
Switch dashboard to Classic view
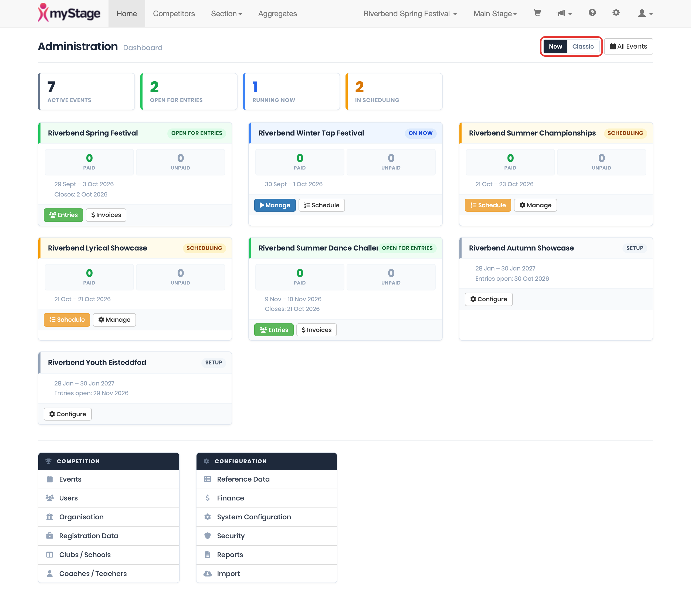[x=583, y=46]
